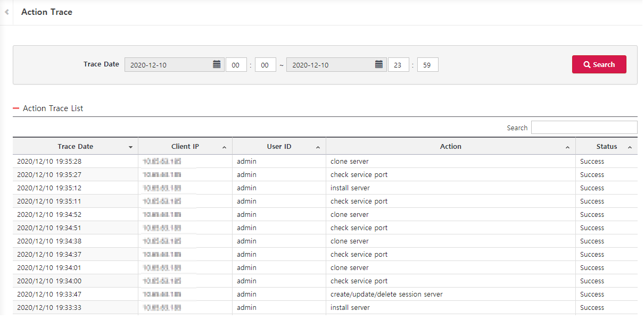Screen dimensions: 644x320
Task: Click the magnifier icon inside the Search button
Action: pos(587,64)
